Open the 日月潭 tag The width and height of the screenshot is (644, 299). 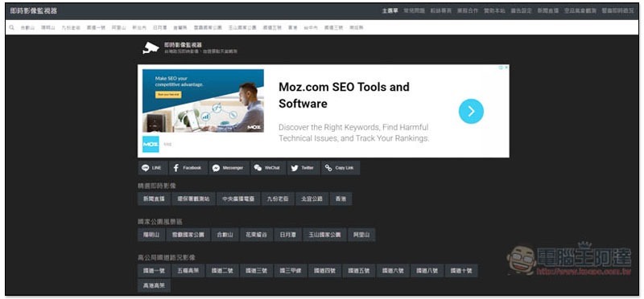[x=287, y=235]
